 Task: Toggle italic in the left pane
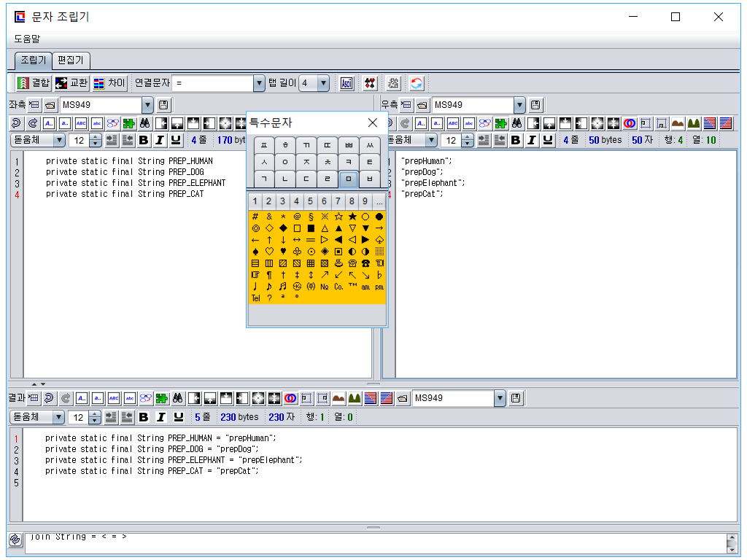click(x=160, y=140)
